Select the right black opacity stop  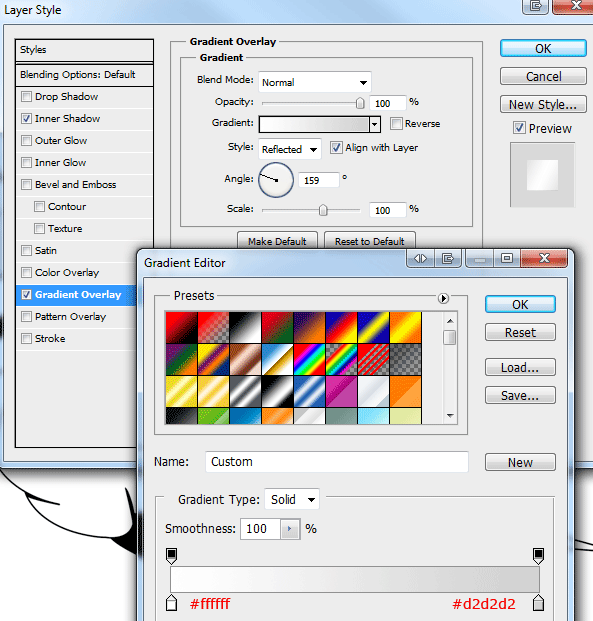tap(538, 556)
